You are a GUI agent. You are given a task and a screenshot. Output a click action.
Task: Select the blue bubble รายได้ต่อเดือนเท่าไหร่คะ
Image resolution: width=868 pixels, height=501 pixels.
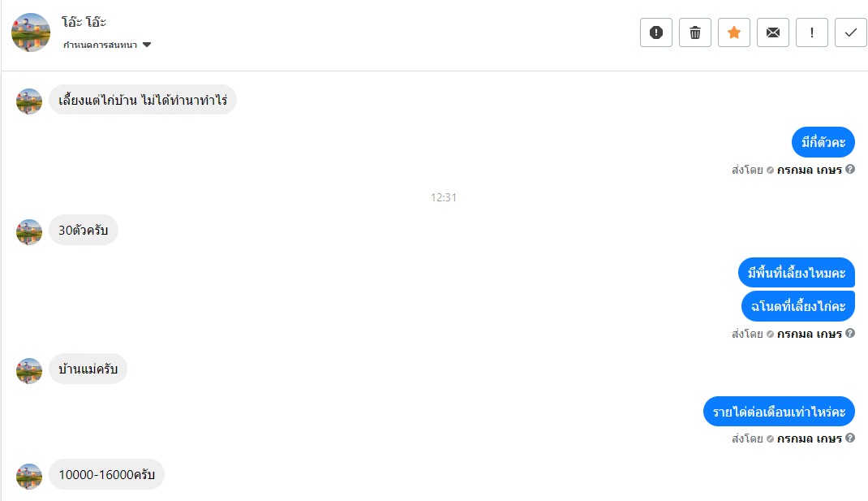pyautogui.click(x=779, y=412)
